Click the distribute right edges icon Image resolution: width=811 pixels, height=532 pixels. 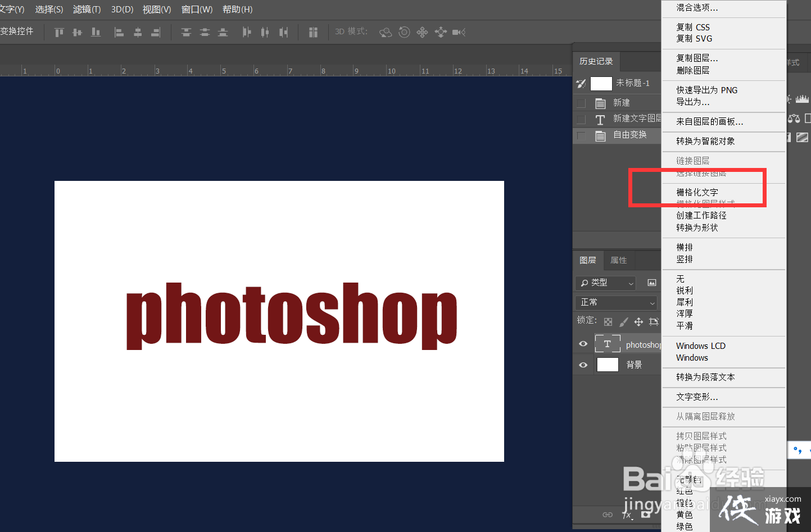(x=283, y=32)
